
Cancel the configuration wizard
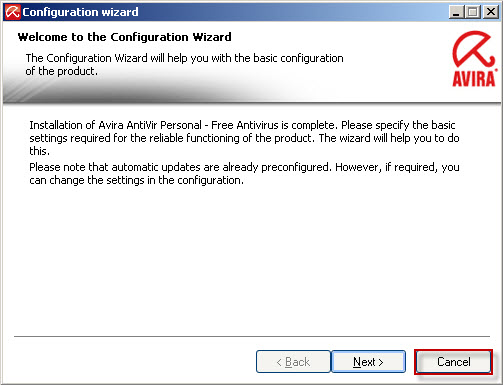coord(454,361)
